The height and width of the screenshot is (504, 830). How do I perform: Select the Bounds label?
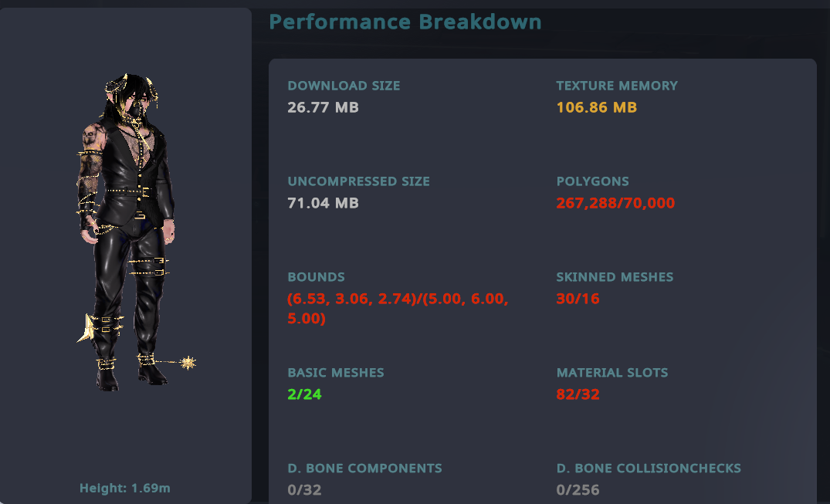[x=316, y=277]
